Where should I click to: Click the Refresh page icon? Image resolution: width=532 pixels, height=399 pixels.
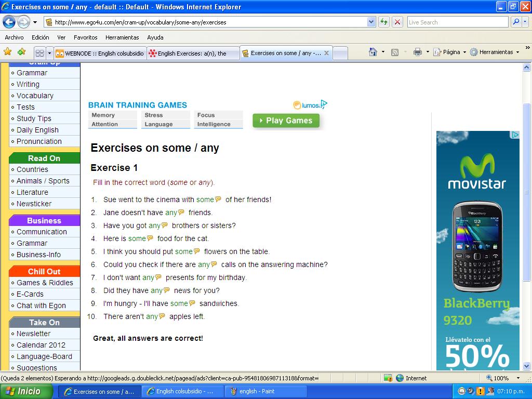(x=384, y=22)
